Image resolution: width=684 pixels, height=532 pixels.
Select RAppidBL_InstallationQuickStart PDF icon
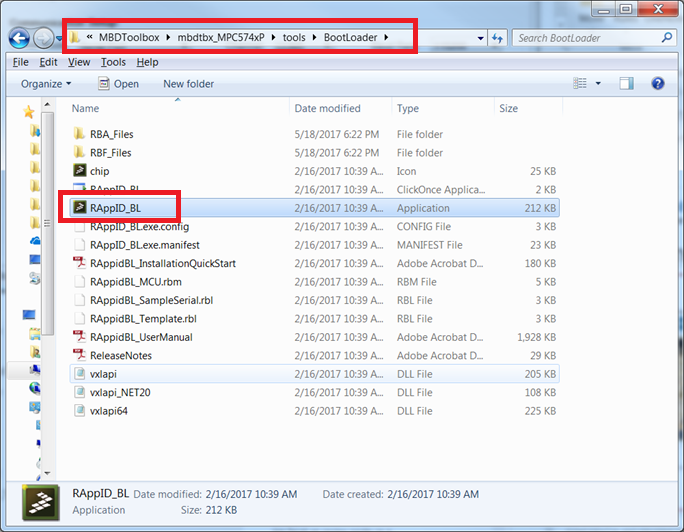tap(79, 263)
